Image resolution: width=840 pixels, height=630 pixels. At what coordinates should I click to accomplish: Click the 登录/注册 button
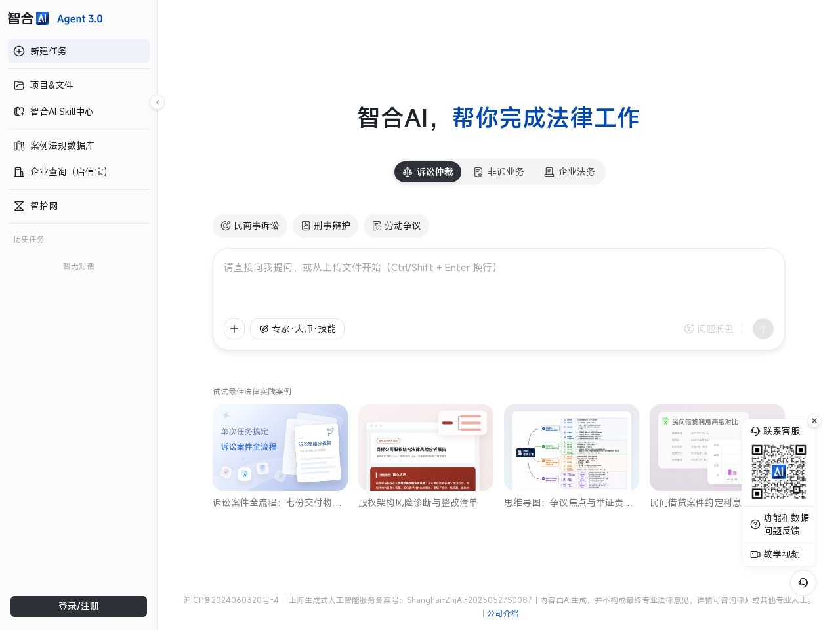point(79,606)
